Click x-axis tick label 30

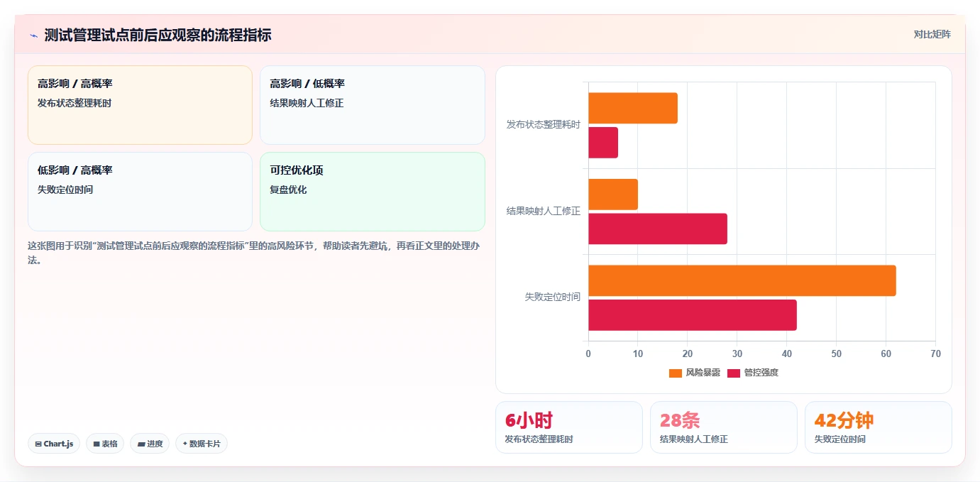(737, 354)
